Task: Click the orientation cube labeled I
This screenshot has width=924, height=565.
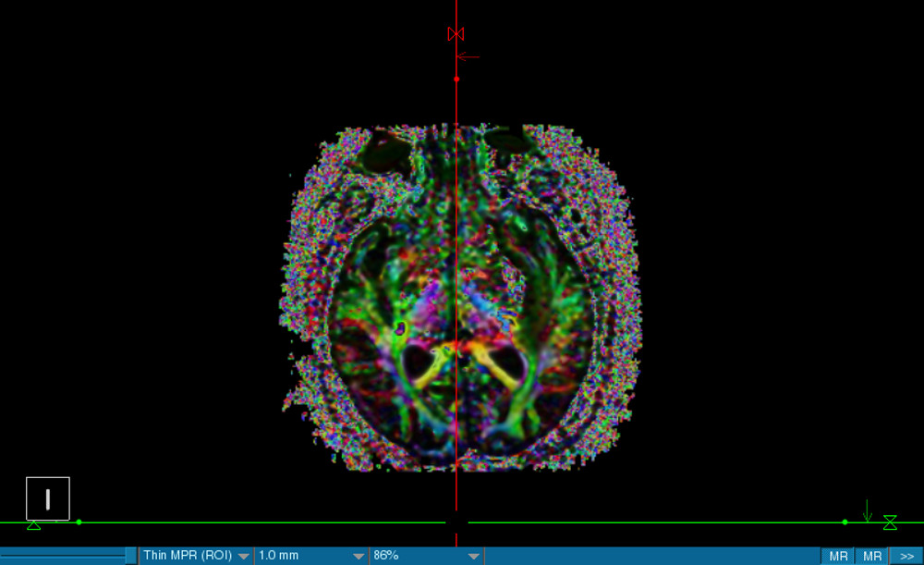Action: tap(48, 499)
